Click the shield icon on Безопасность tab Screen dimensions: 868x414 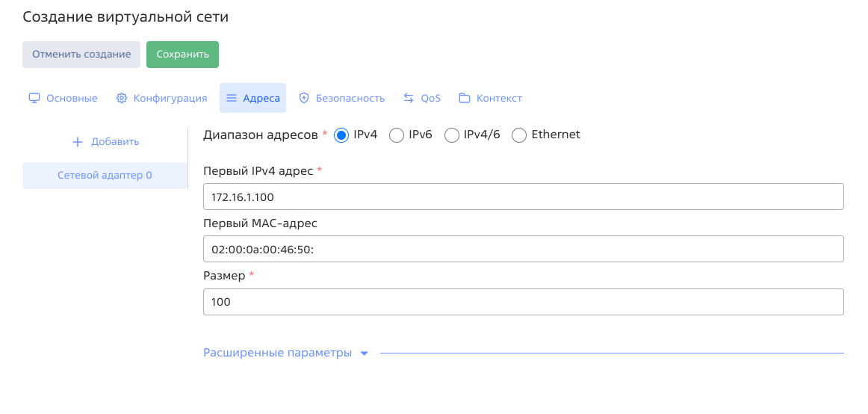click(303, 98)
